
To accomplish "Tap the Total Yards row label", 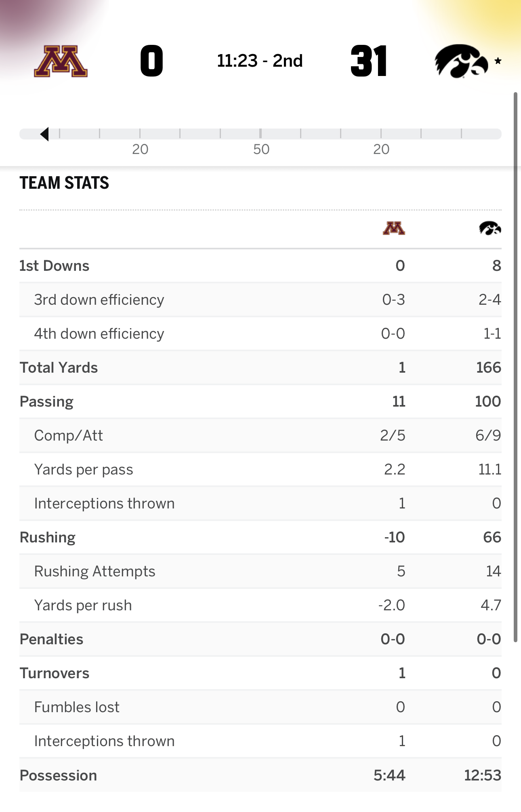I will [x=59, y=368].
